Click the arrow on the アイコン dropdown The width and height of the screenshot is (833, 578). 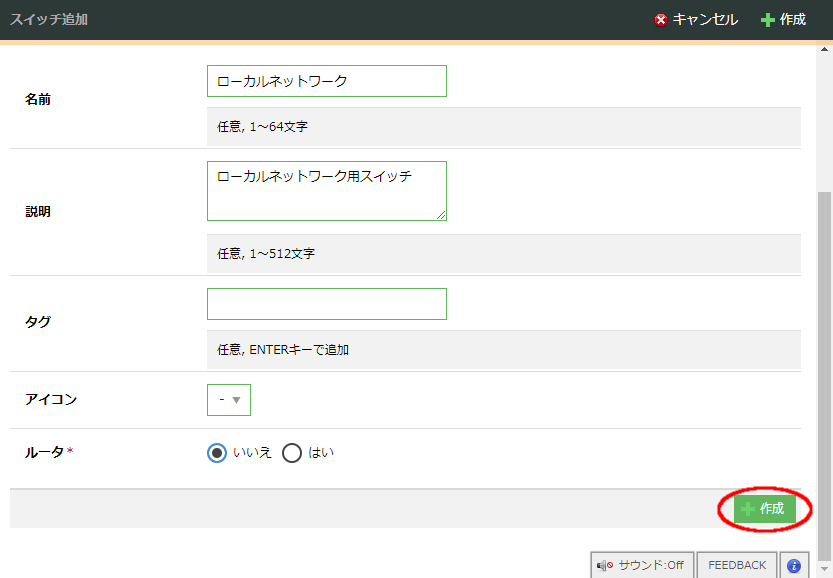coord(237,400)
